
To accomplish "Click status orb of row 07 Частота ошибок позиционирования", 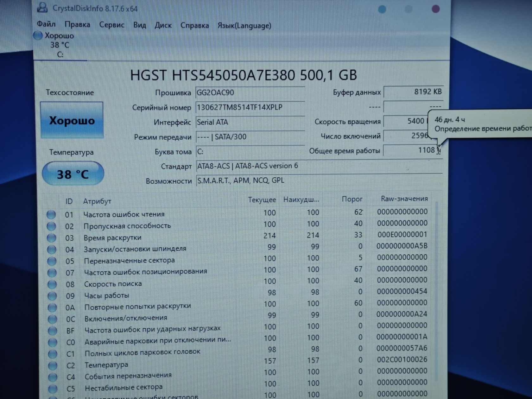I will coord(52,273).
